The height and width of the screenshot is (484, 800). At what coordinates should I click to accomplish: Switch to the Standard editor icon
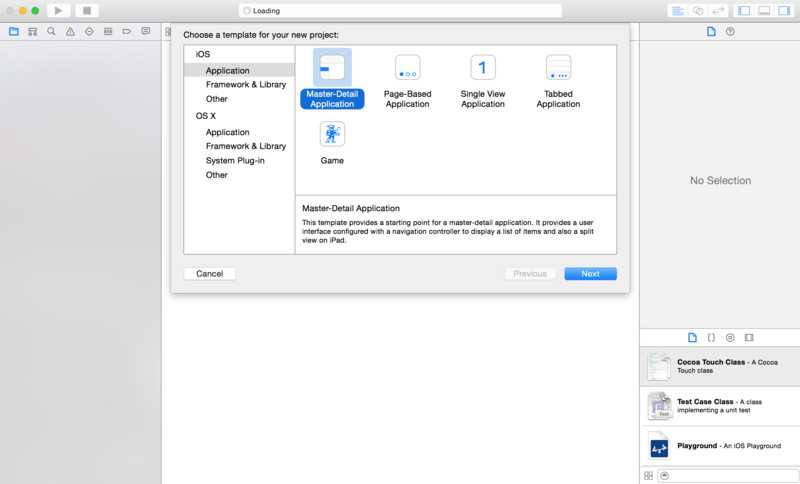tap(678, 11)
